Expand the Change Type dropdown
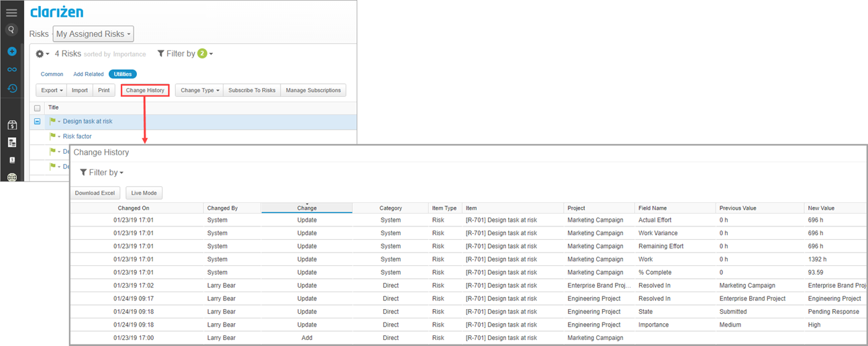The height and width of the screenshot is (346, 868). point(200,90)
